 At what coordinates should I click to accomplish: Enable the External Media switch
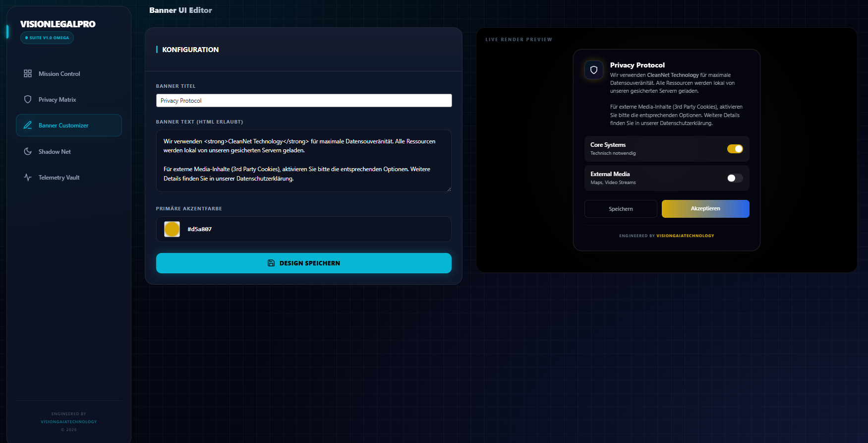click(x=735, y=178)
